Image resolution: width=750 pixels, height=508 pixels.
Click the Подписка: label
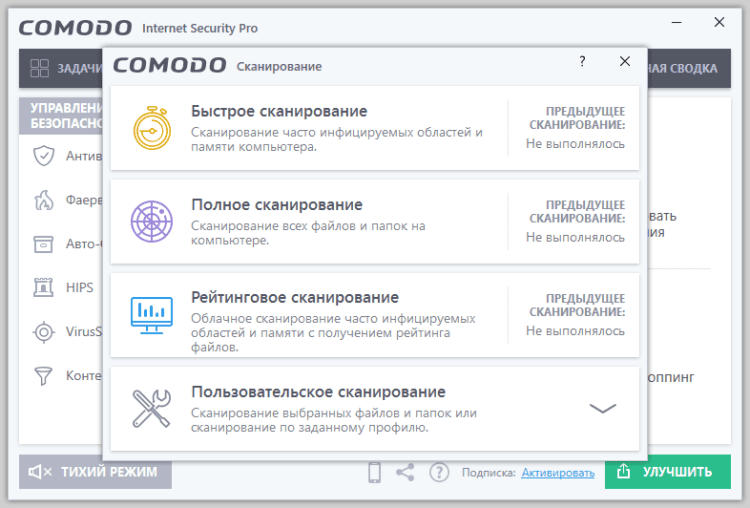coord(488,473)
